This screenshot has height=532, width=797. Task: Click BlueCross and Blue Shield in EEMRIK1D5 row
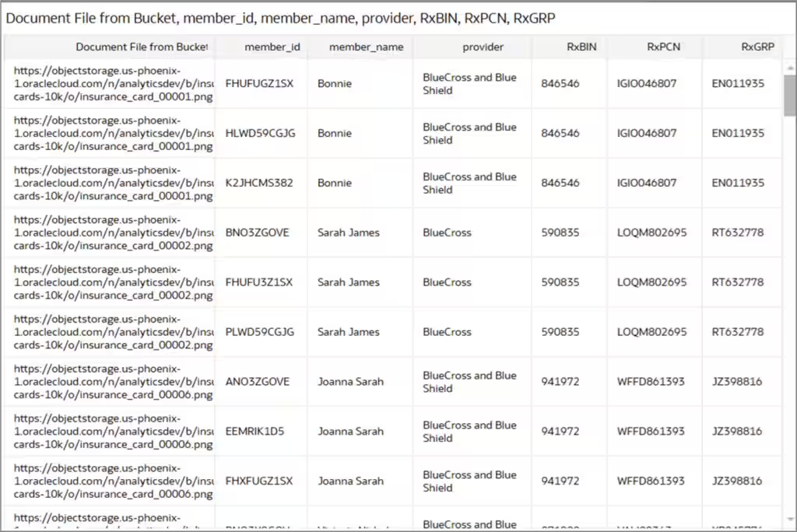coord(469,432)
